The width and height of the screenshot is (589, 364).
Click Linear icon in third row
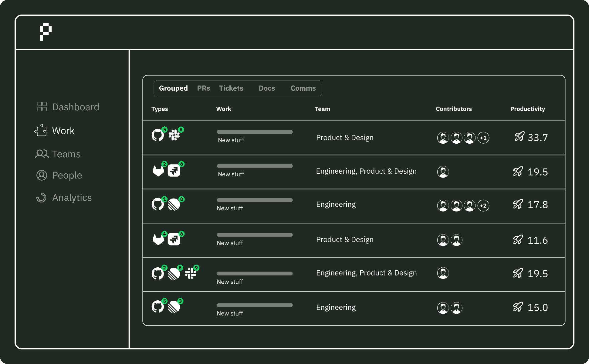point(174,205)
